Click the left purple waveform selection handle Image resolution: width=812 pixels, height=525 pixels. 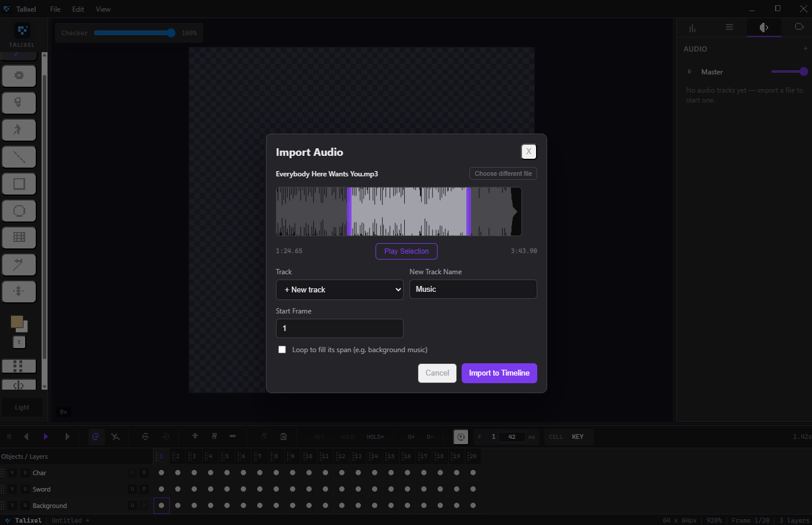coord(349,212)
